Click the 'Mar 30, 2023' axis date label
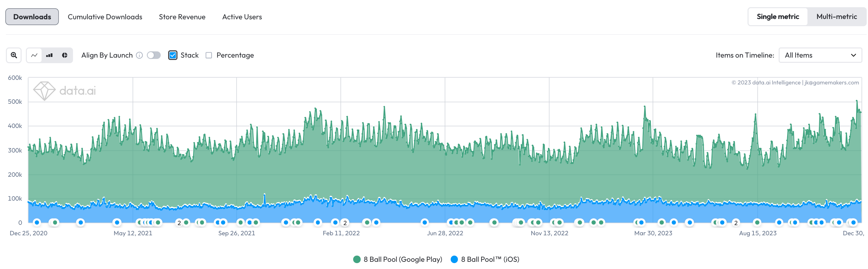The image size is (868, 269). tap(653, 233)
